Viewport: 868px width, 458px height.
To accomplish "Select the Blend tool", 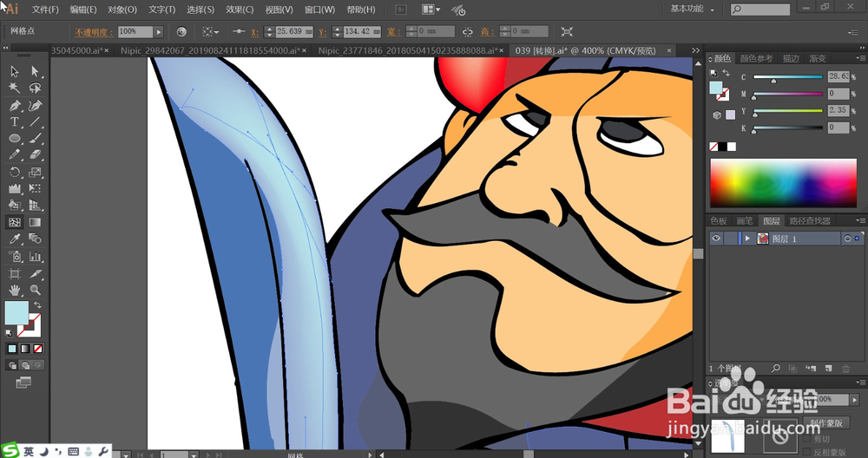I will 35,239.
